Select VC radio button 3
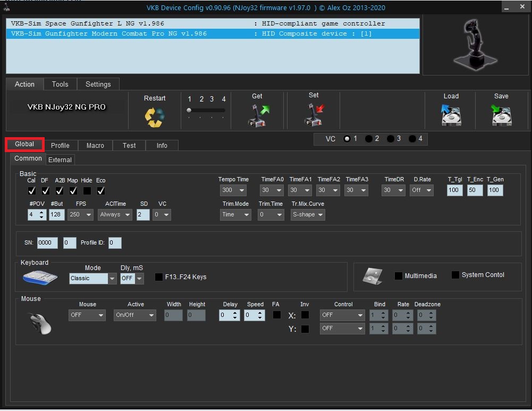 pyautogui.click(x=391, y=139)
